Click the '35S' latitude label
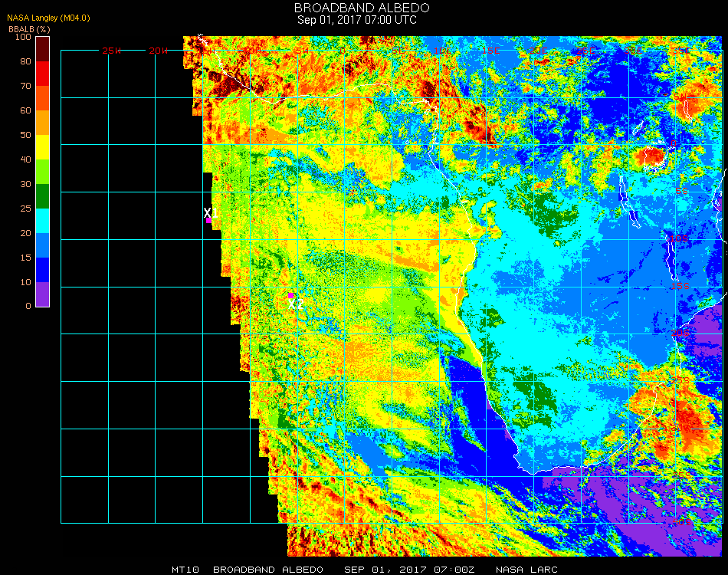 681,475
